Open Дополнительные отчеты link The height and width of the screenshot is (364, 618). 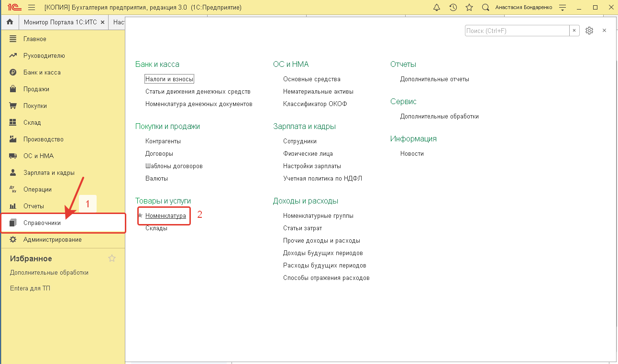435,79
